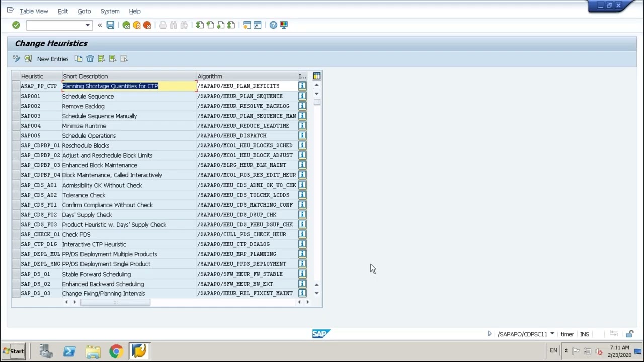The image size is (644, 362).
Task: Go to next page icon
Action: pyautogui.click(x=221, y=25)
